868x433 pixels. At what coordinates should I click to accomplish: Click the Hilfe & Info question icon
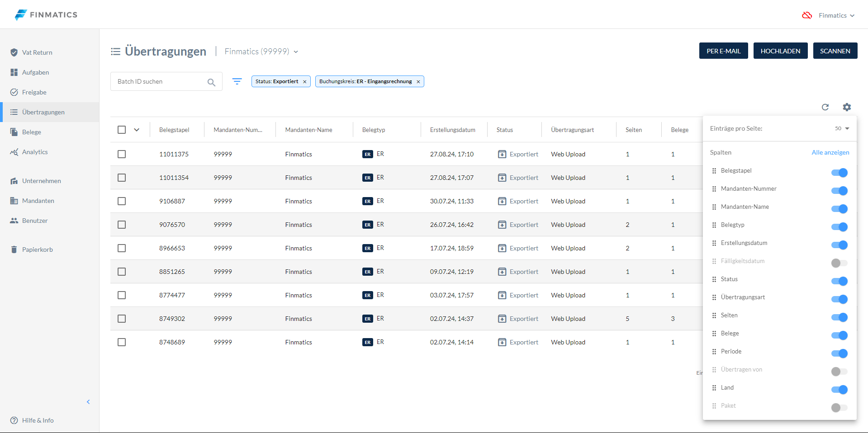[14, 420]
